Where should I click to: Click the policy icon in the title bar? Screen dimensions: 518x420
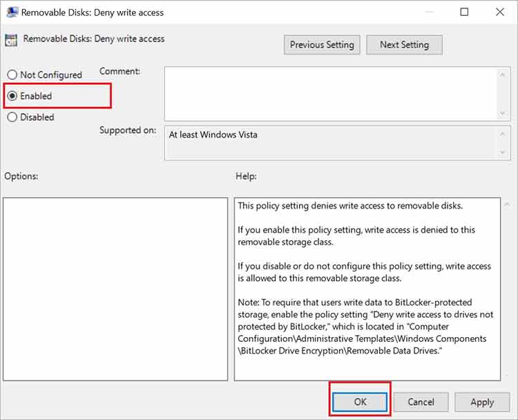point(12,12)
